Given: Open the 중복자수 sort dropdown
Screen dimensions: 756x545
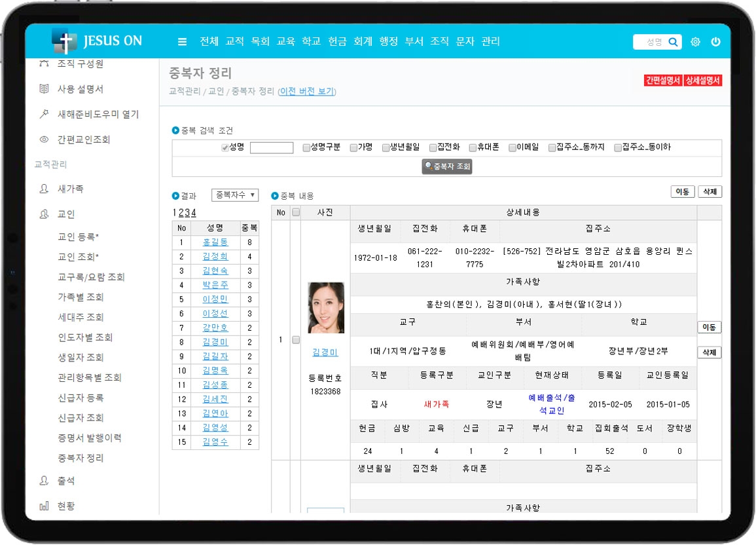Looking at the screenshot, I should coord(235,195).
